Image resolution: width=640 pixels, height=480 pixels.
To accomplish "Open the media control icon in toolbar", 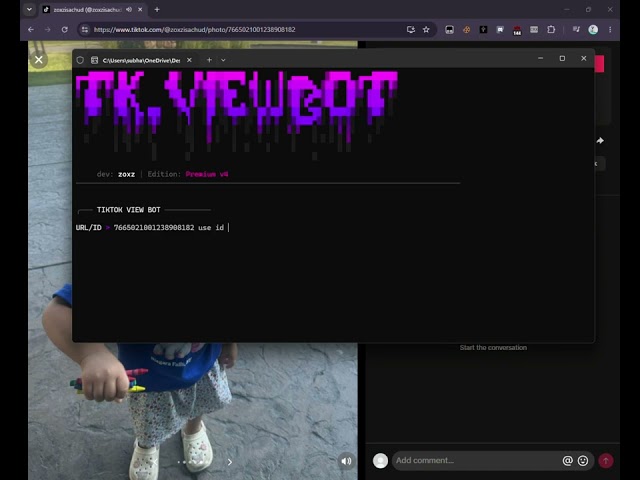I will tap(576, 29).
